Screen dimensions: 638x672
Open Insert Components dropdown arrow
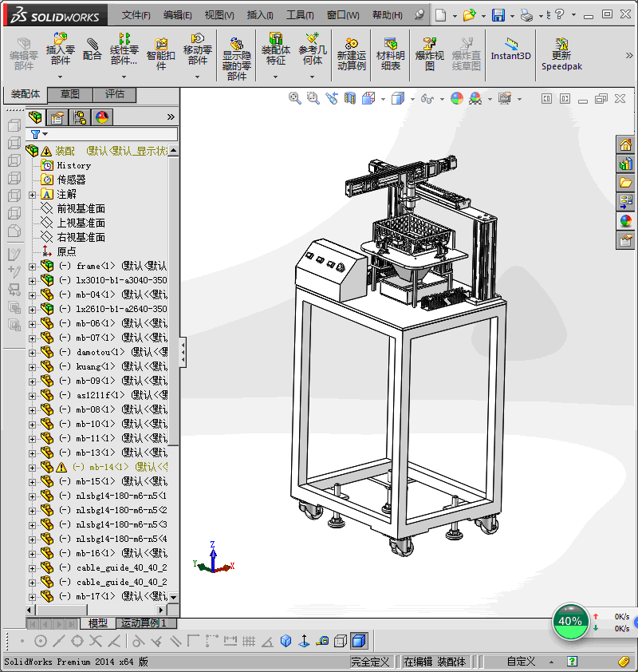pos(61,77)
